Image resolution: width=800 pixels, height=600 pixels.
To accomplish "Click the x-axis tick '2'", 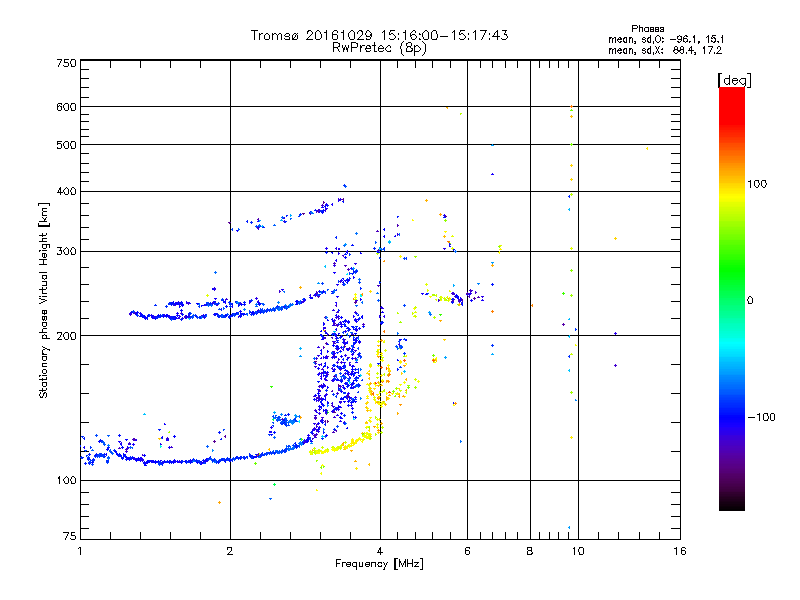I will [x=230, y=551].
